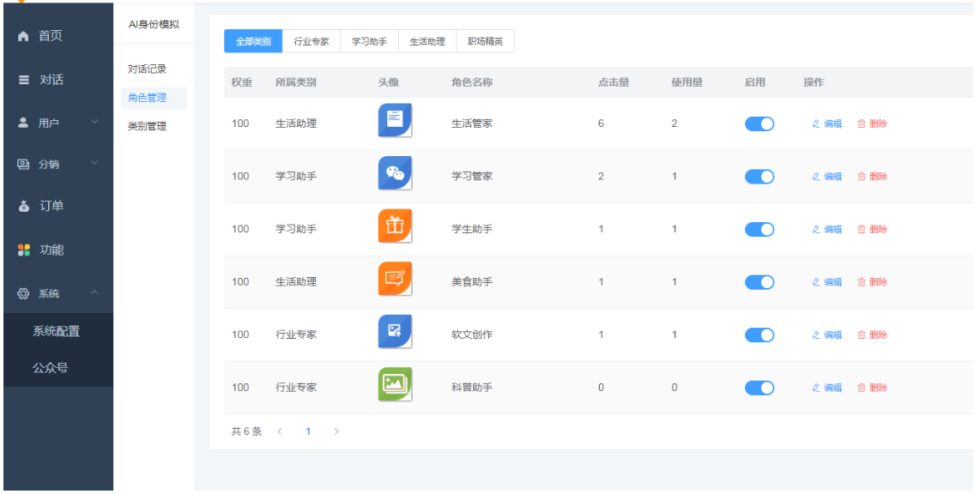Image resolution: width=980 pixels, height=494 pixels.
Task: Click the role name 生活管家
Action: click(x=472, y=123)
